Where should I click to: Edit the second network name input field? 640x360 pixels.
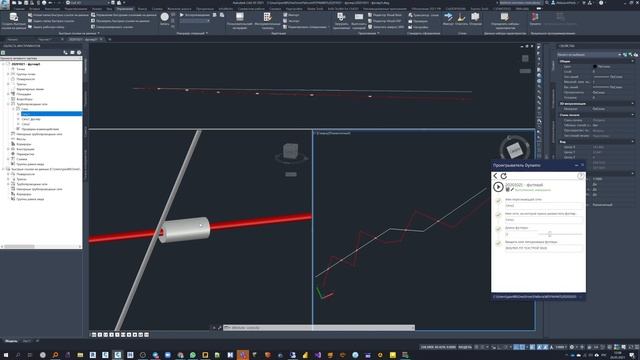(544, 220)
